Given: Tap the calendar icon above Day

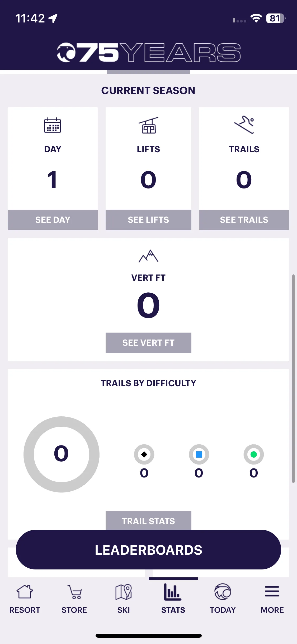Looking at the screenshot, I should tap(53, 125).
